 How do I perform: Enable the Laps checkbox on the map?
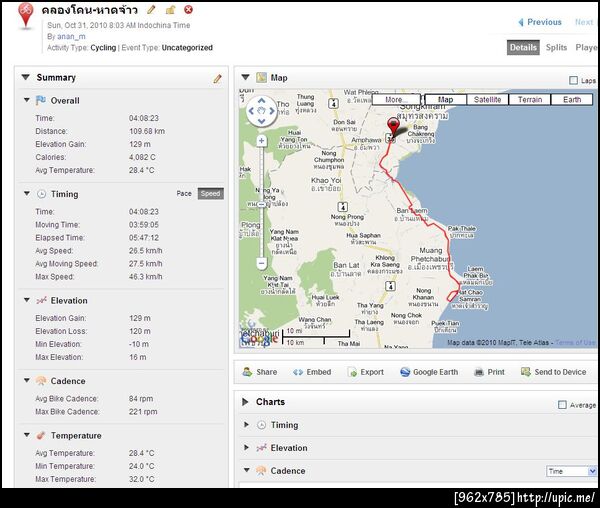click(x=573, y=80)
